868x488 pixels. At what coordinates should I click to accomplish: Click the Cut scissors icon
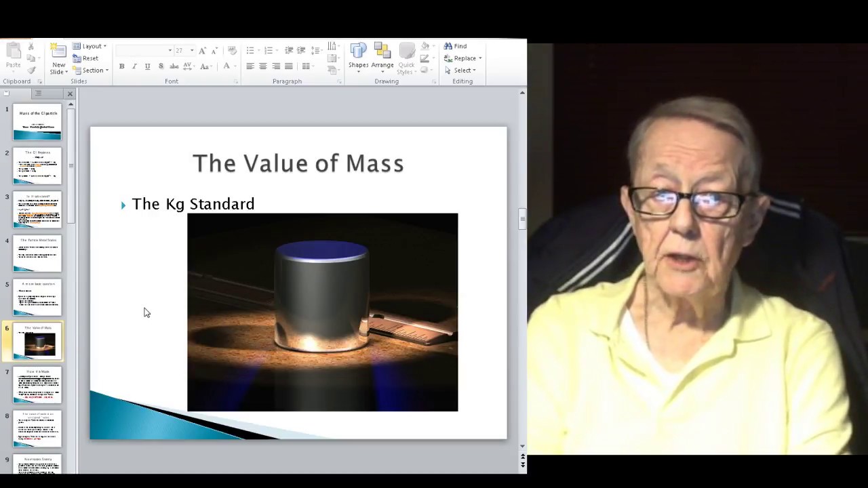click(x=31, y=47)
